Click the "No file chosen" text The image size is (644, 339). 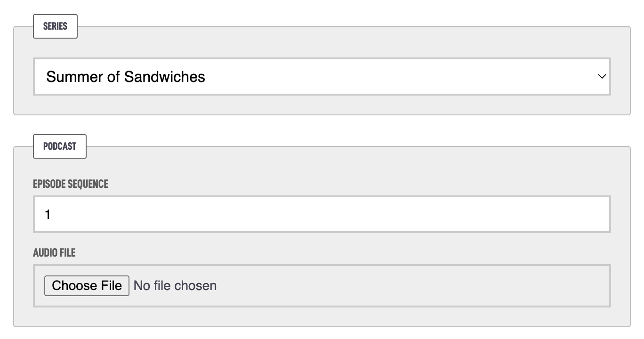(x=175, y=285)
